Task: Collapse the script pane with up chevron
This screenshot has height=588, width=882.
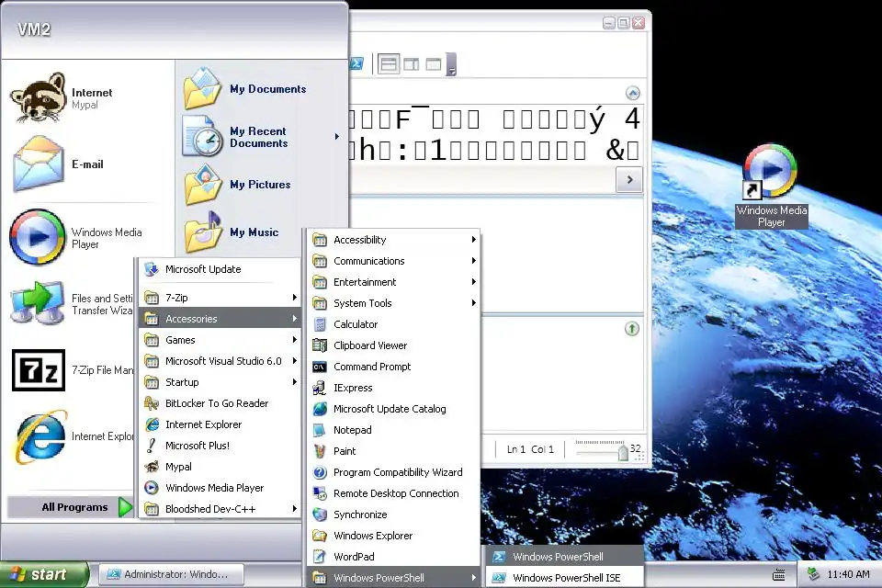Action: coord(632,93)
